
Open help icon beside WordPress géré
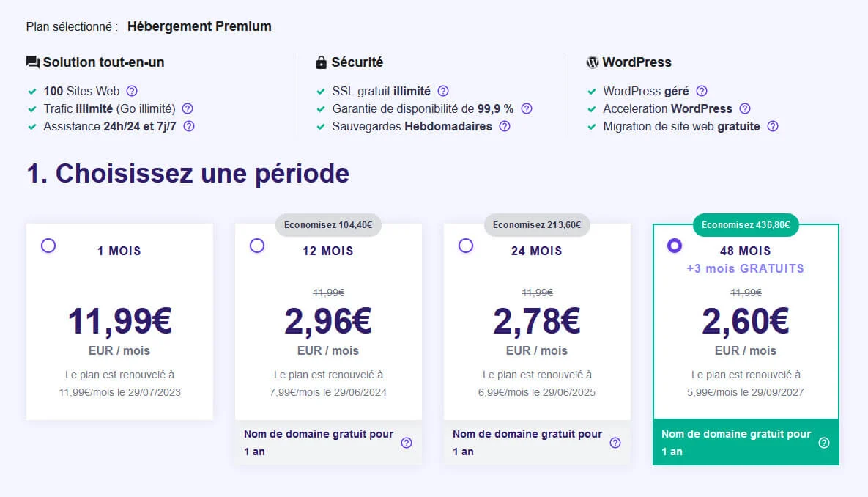coord(702,91)
